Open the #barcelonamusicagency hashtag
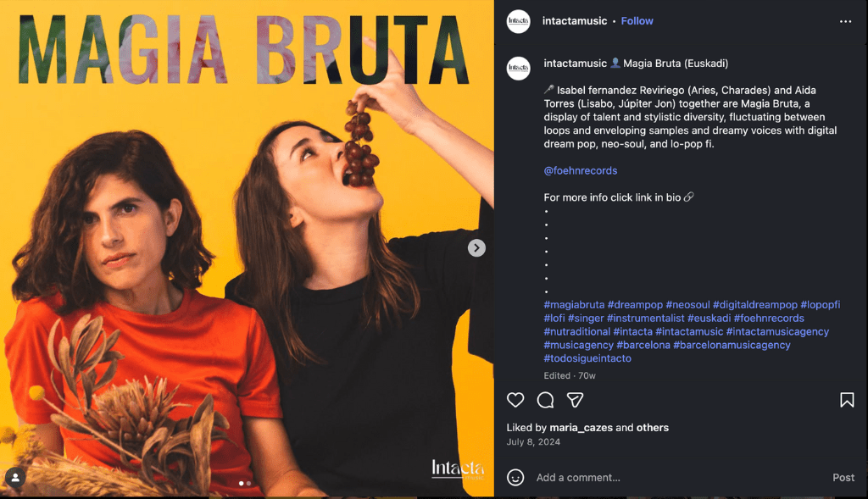The image size is (868, 499). [732, 345]
